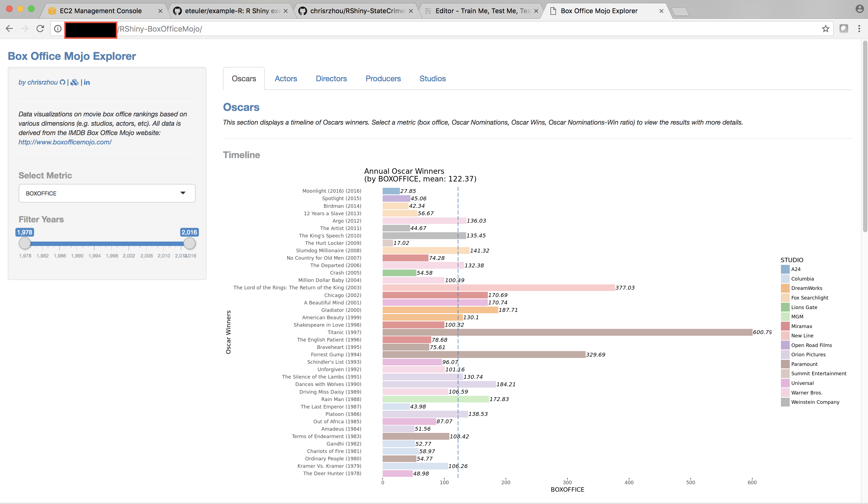Reload the page with refresh icon
The image size is (868, 504).
pyautogui.click(x=40, y=29)
